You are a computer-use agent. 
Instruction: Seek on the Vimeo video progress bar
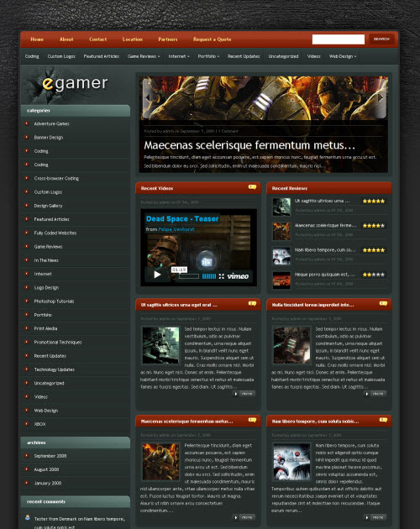coord(189,276)
